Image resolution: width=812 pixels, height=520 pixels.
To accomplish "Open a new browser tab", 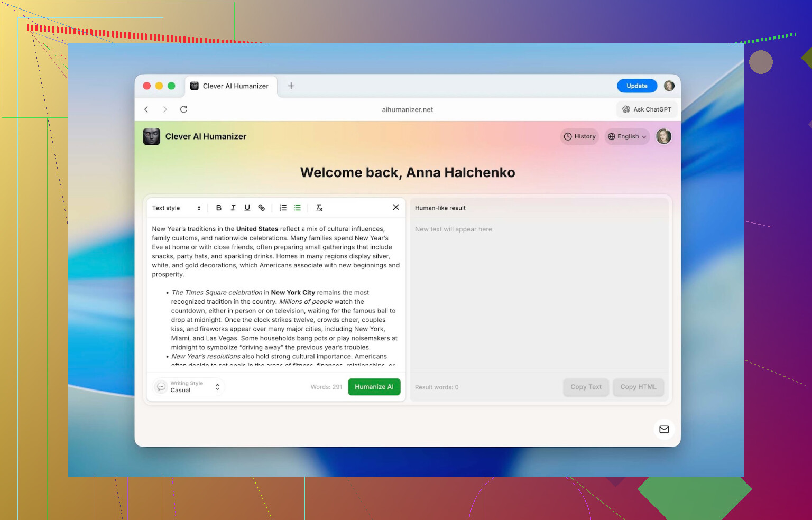I will pyautogui.click(x=291, y=86).
